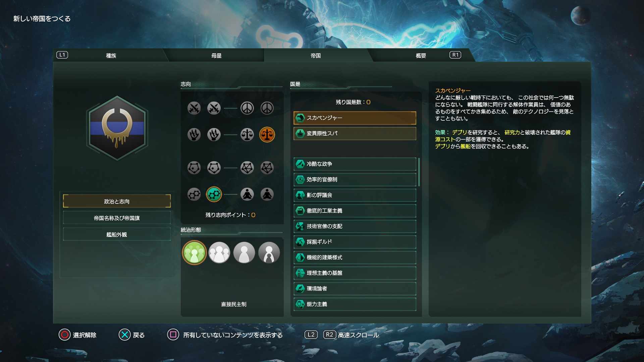
Task: Choose the oligarchic group authority icon
Action: (x=219, y=253)
